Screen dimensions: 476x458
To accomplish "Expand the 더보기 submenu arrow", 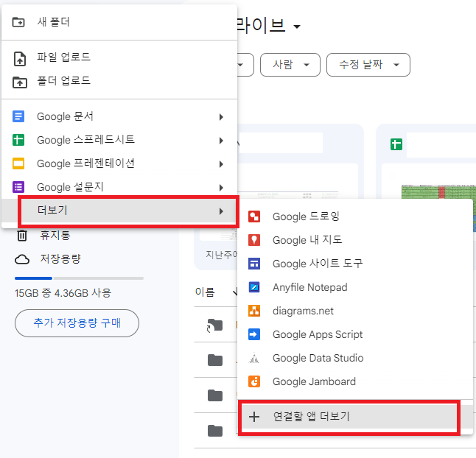I will (221, 211).
